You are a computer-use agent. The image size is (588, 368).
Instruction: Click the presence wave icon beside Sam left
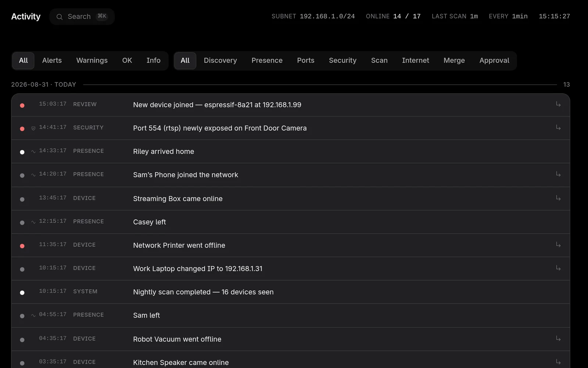pos(33,316)
